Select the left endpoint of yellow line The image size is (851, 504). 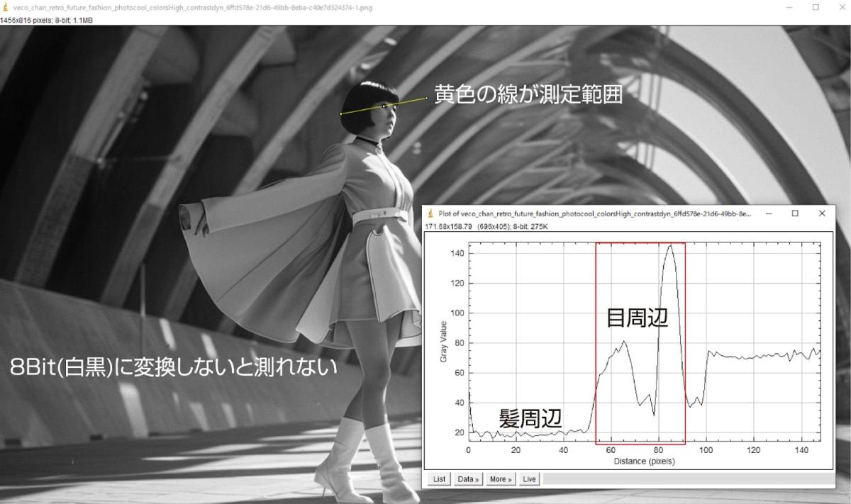point(341,113)
